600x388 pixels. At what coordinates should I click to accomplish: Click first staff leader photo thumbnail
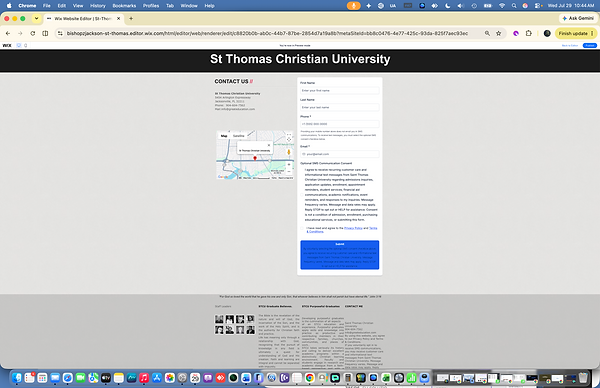tap(219, 319)
